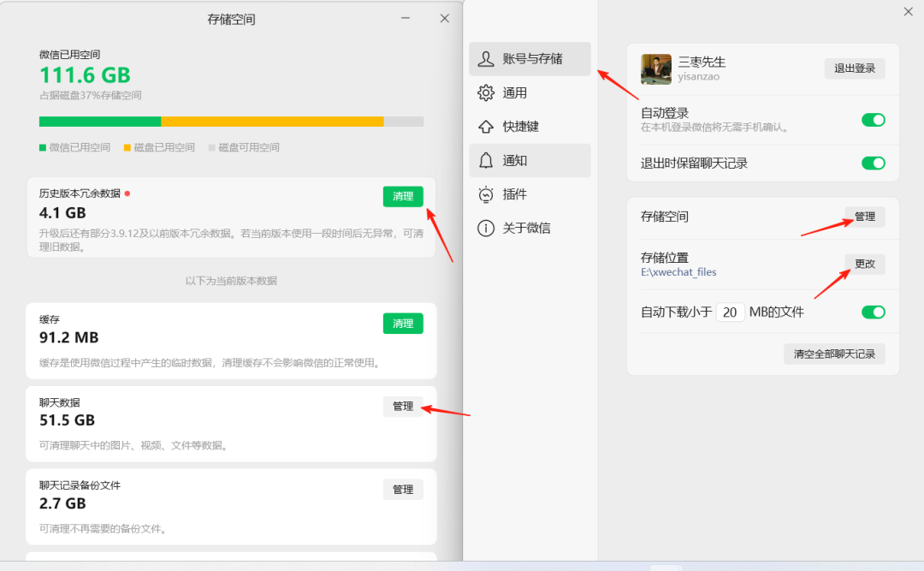Select the 账号与存储 account icon in sidebar

pyautogui.click(x=487, y=59)
